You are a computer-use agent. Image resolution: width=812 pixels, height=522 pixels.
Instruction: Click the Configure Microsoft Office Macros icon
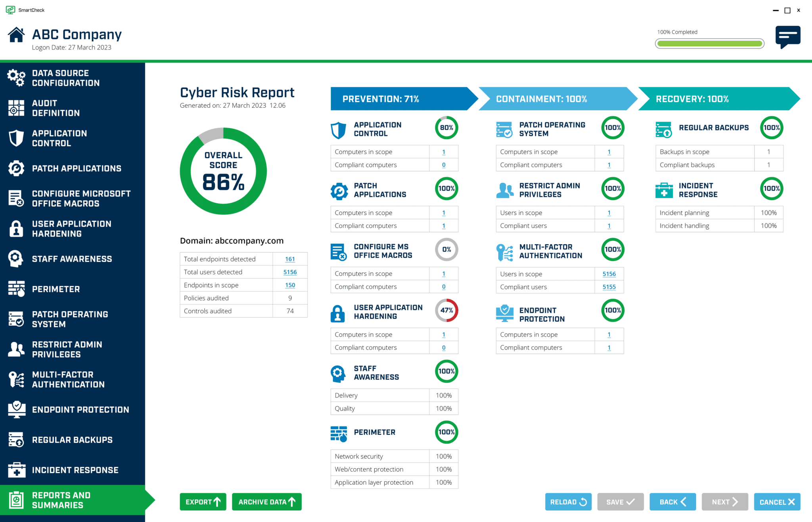click(16, 198)
